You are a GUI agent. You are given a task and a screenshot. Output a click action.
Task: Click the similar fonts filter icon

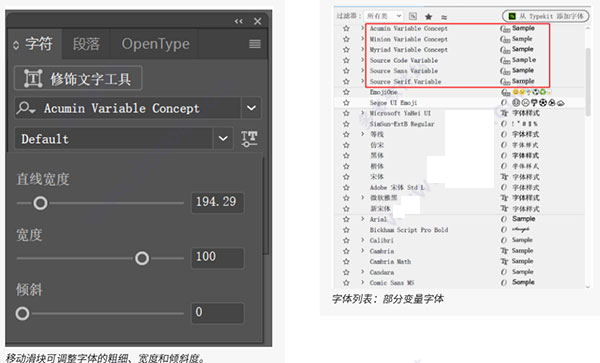pos(444,17)
